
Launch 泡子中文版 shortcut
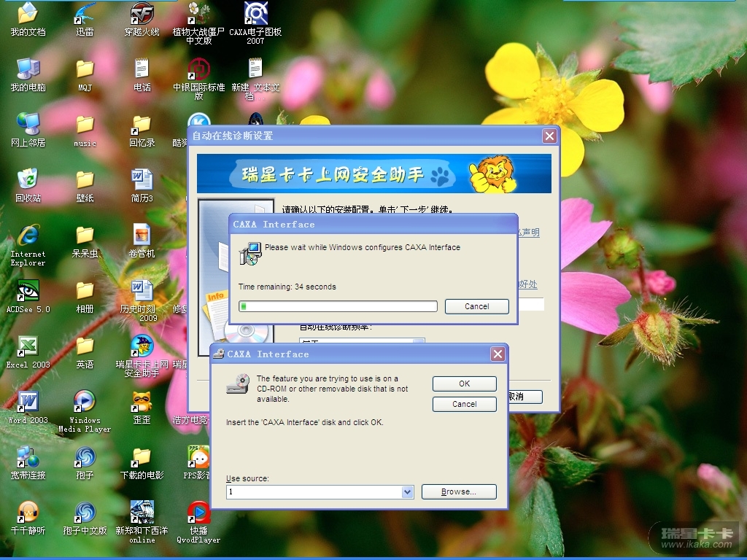85,518
